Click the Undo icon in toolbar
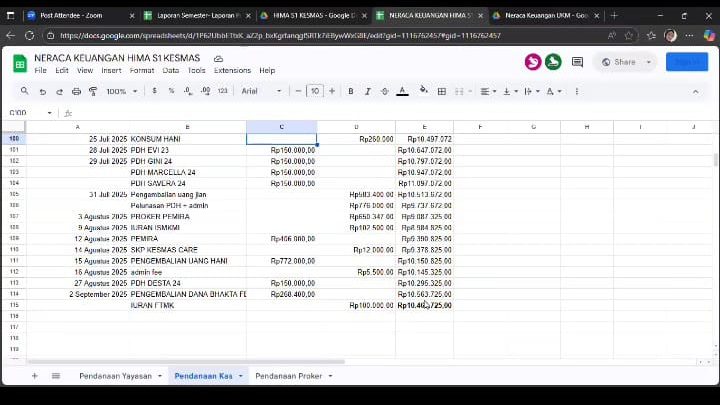720x405 pixels. pyautogui.click(x=44, y=91)
